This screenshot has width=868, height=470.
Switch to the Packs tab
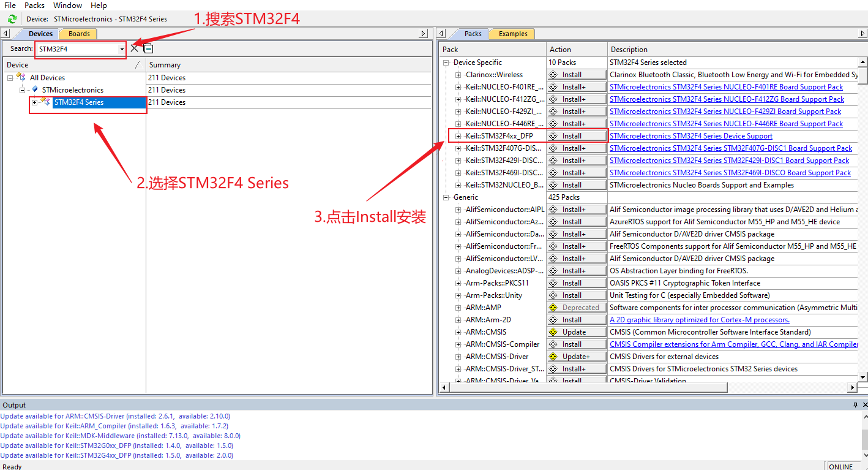coord(473,34)
